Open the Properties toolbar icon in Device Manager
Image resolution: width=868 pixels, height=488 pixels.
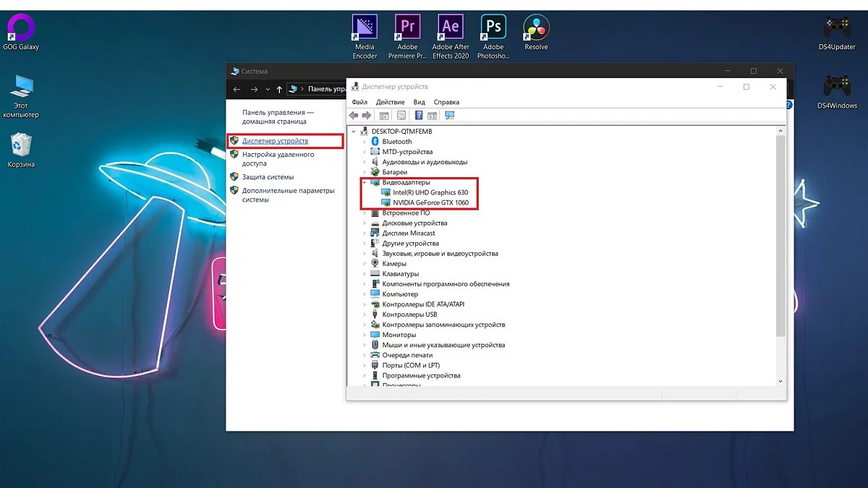click(x=401, y=116)
